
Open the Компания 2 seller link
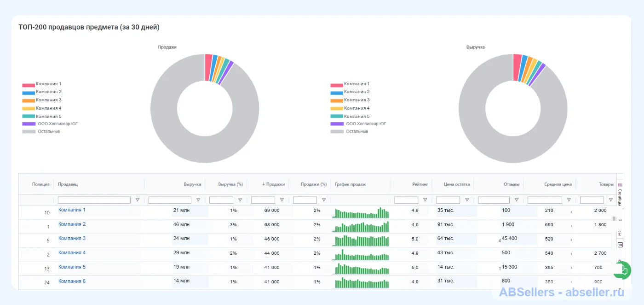(72, 224)
